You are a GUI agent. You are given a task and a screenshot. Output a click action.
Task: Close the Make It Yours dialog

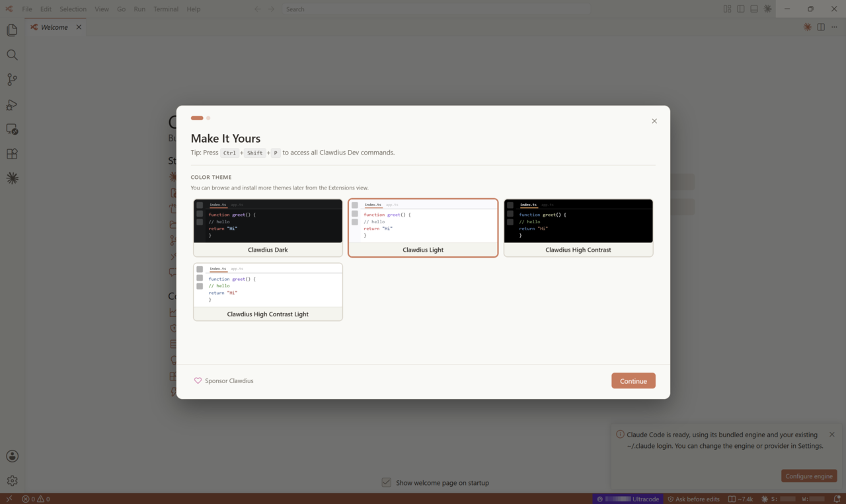pyautogui.click(x=654, y=121)
